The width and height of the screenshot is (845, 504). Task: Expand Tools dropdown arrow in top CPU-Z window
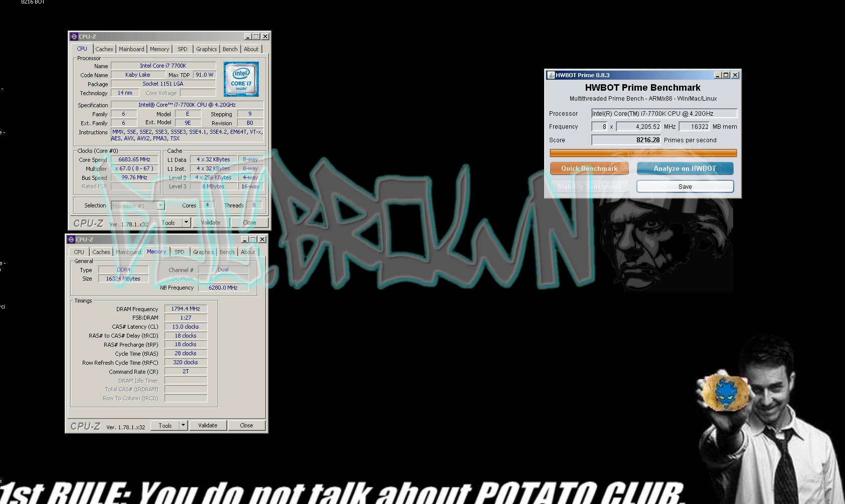[x=186, y=222]
